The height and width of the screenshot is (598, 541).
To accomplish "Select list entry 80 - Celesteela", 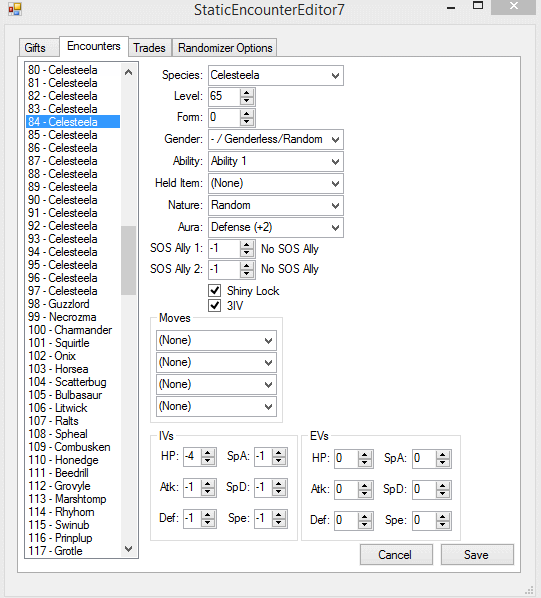I will pos(73,70).
